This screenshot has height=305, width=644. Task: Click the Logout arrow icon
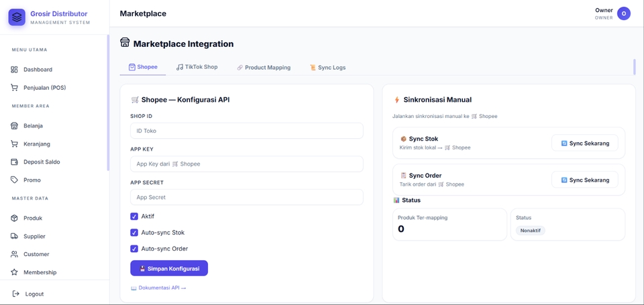16,294
